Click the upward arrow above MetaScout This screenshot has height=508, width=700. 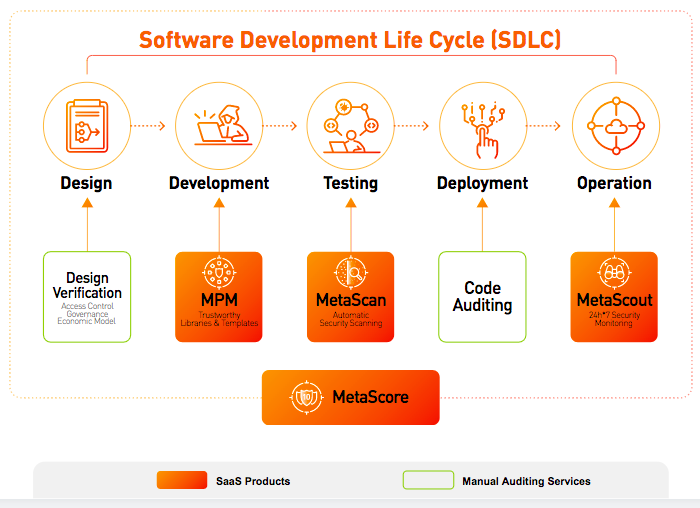615,225
